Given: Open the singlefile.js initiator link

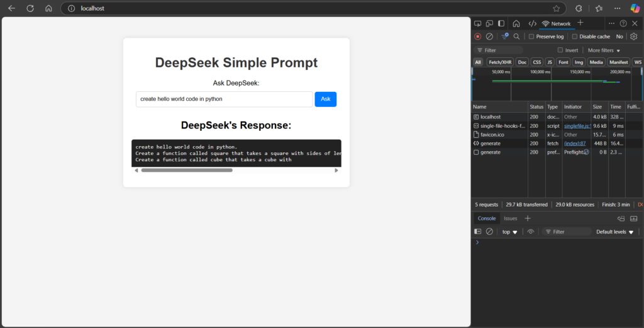Looking at the screenshot, I should pos(577,126).
